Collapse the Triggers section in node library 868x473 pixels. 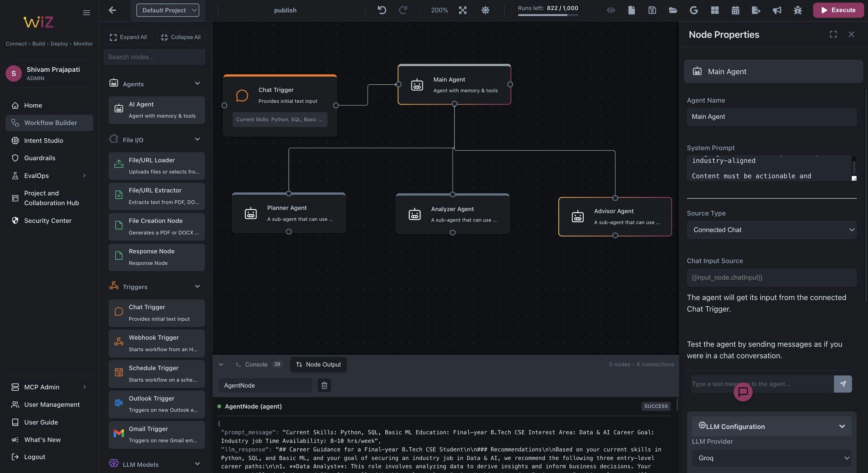(197, 286)
